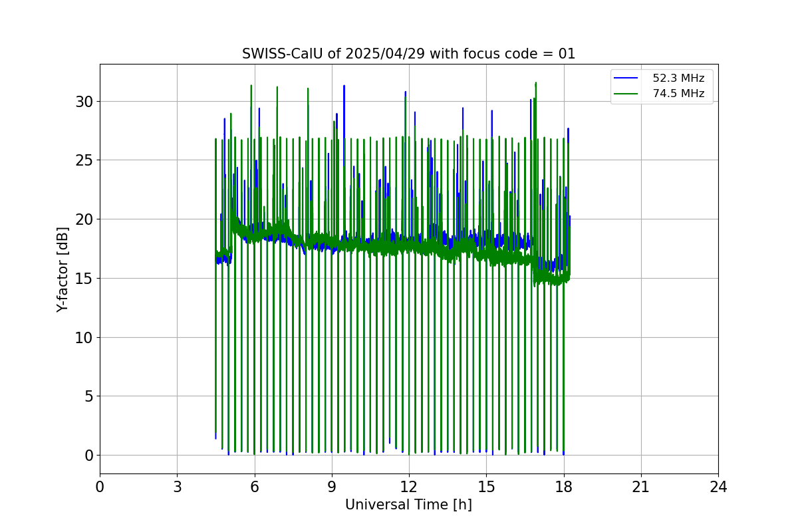Click the green line sample in legend
This screenshot has width=798, height=532.
[x=626, y=94]
